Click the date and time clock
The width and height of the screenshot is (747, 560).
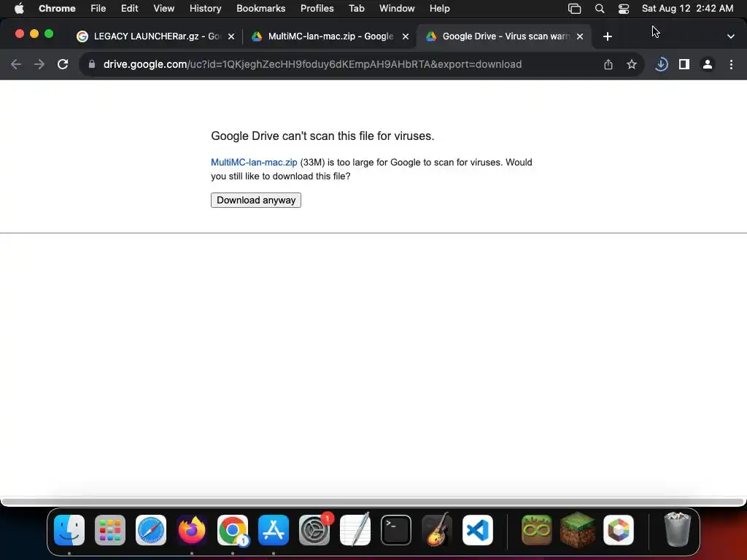point(687,9)
